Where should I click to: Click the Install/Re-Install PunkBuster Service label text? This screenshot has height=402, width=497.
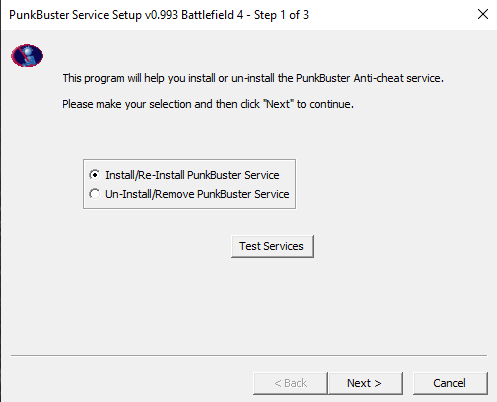[192, 175]
